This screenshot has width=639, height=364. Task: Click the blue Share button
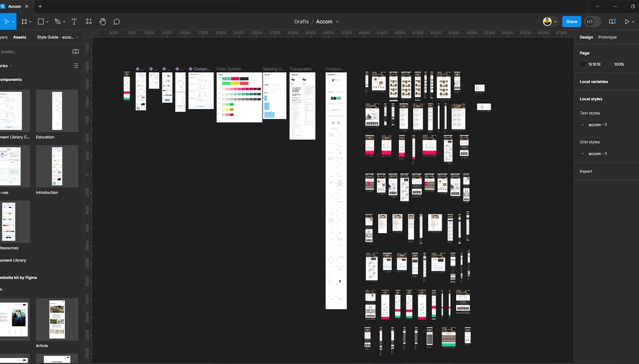coord(571,22)
